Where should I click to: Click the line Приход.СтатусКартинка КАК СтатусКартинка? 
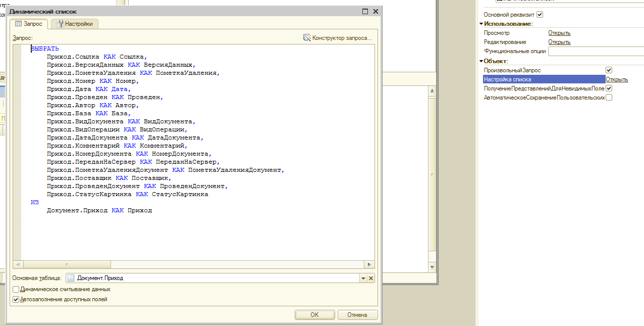click(x=127, y=194)
